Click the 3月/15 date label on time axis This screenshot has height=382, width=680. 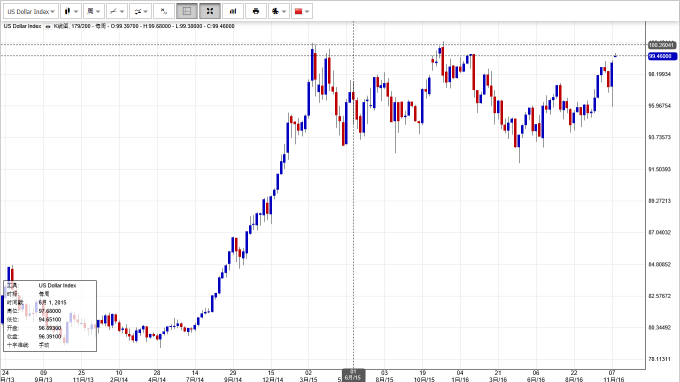click(x=308, y=379)
